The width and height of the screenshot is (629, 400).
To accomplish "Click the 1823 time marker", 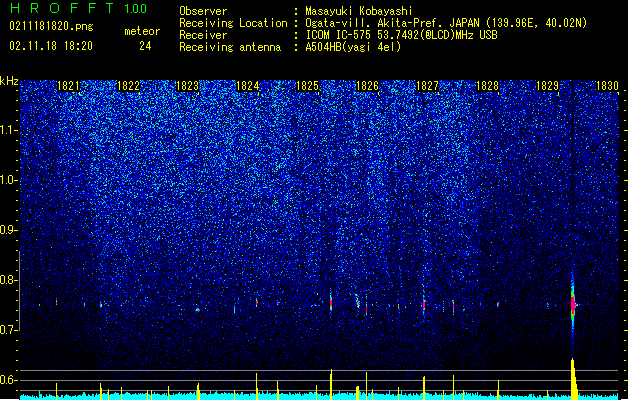I will 188,86.
